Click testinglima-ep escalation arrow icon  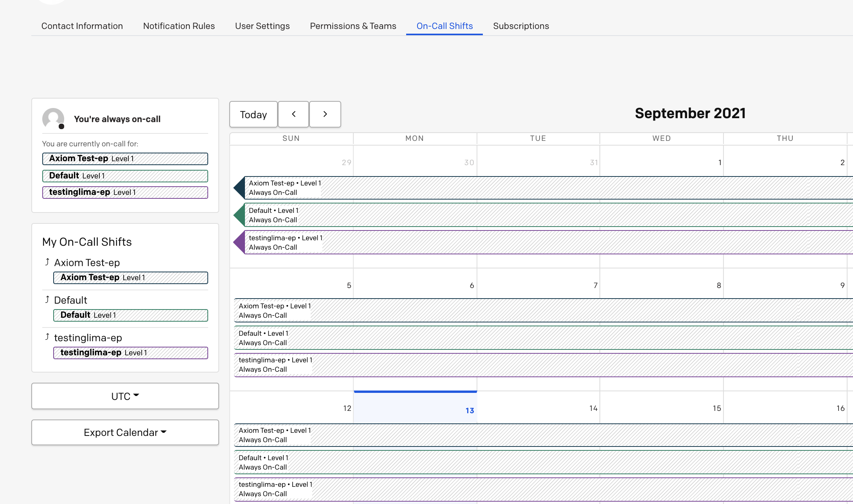(47, 337)
